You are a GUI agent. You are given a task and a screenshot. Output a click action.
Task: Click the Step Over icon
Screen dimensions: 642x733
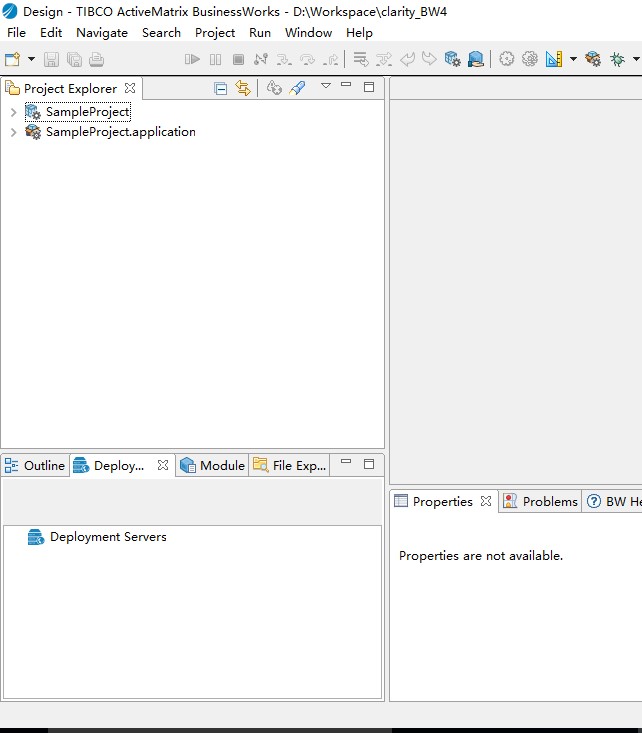(307, 59)
